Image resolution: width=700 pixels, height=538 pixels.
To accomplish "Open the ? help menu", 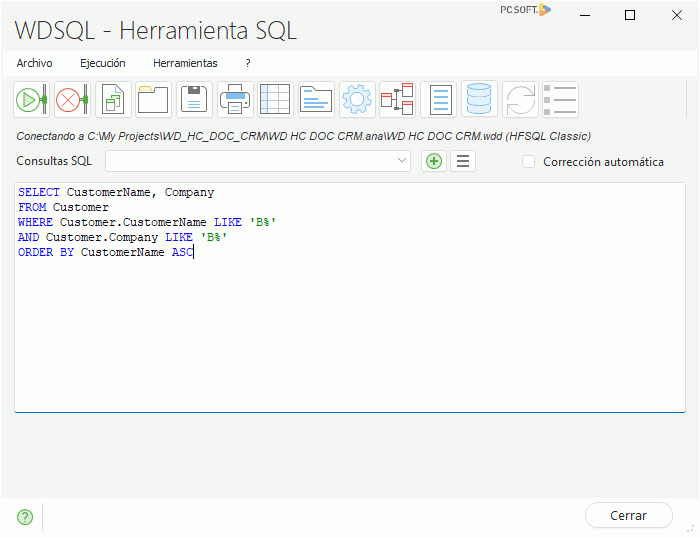I will tap(248, 63).
